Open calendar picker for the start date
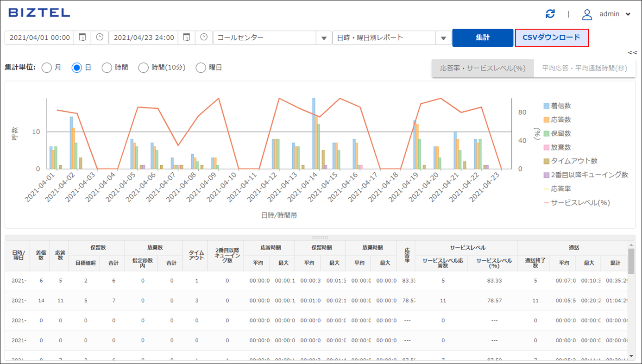The width and height of the screenshot is (642, 364). [82, 38]
